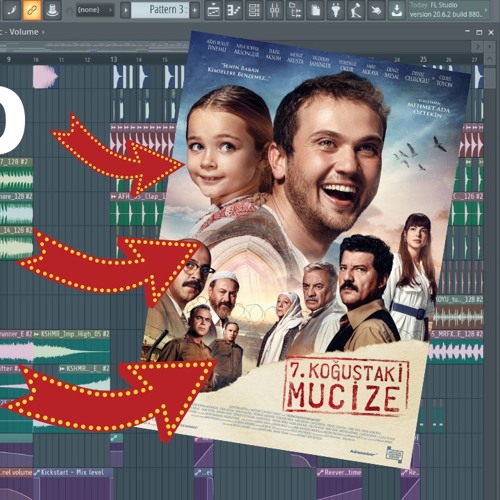Click the vertical scrollbar up arrow
The width and height of the screenshot is (500, 500).
(x=490, y=59)
